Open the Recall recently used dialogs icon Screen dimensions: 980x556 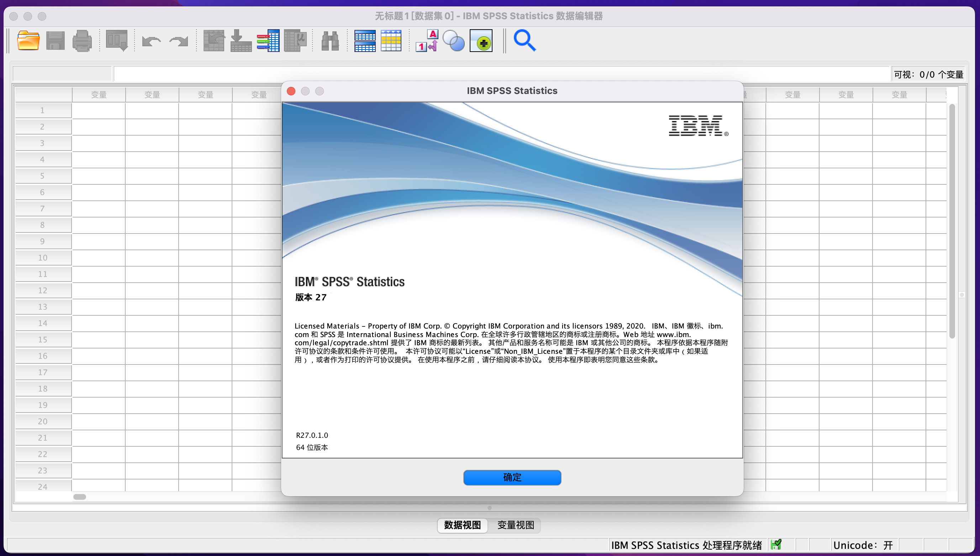(x=116, y=41)
